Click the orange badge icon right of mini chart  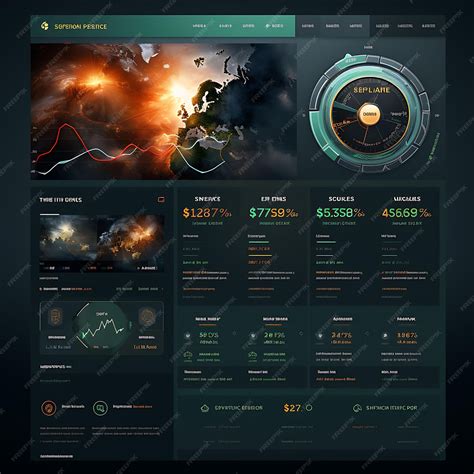(147, 317)
